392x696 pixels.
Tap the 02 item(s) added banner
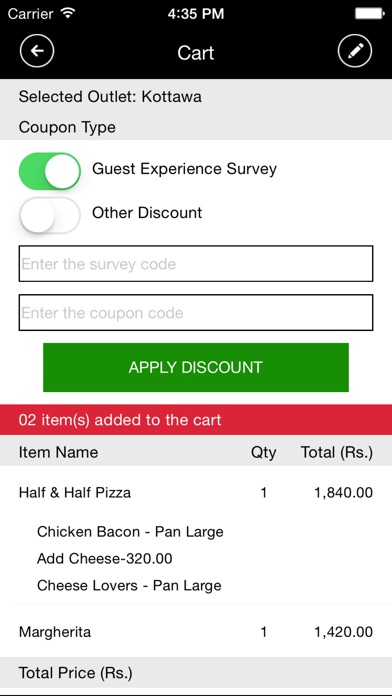point(196,419)
